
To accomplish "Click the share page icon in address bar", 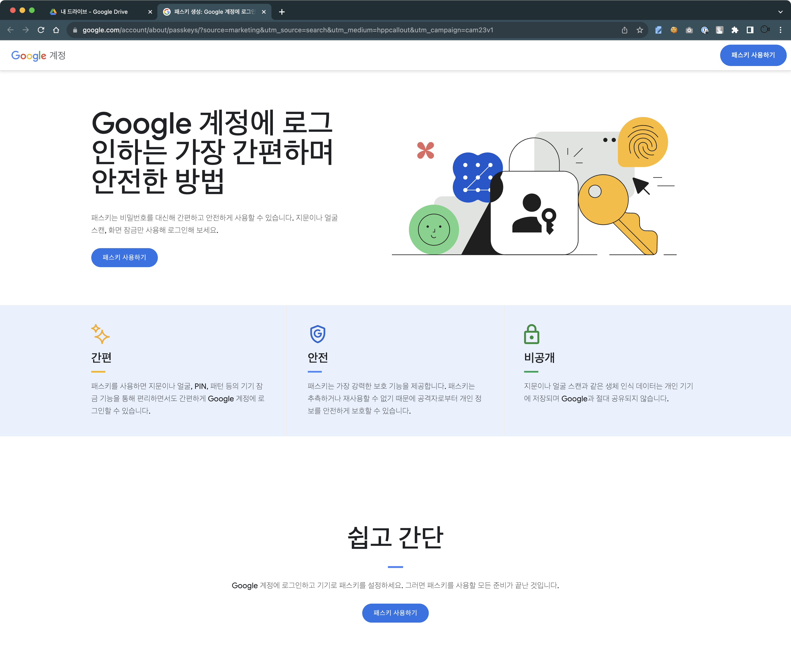I will 624,30.
